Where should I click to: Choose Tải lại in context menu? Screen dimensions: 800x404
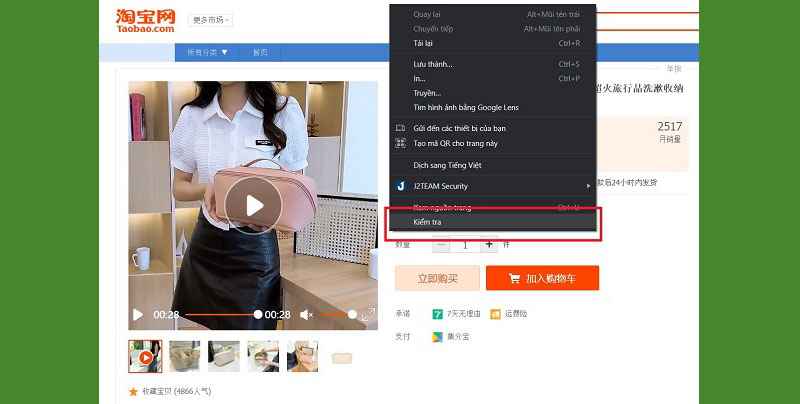(493, 43)
